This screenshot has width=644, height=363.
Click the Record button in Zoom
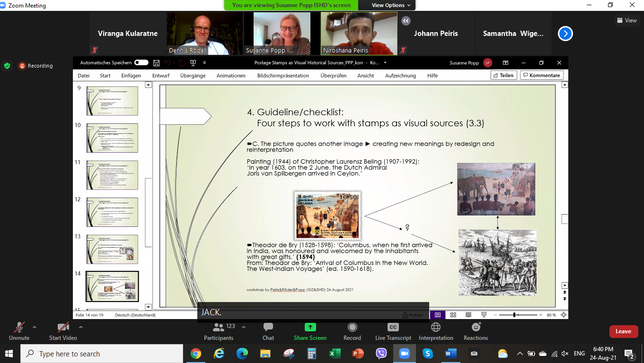pos(352,331)
